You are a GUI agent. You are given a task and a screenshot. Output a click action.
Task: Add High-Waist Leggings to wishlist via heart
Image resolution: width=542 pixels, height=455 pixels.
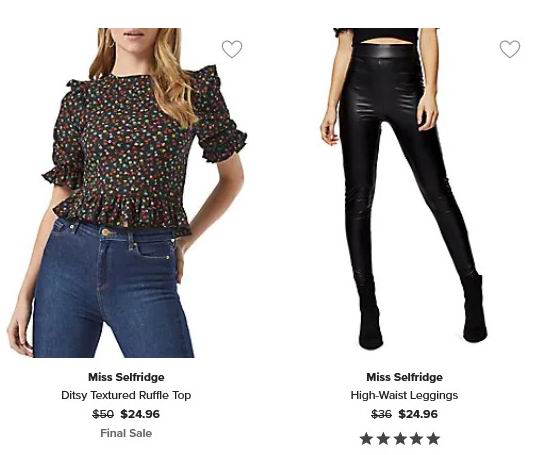point(510,49)
